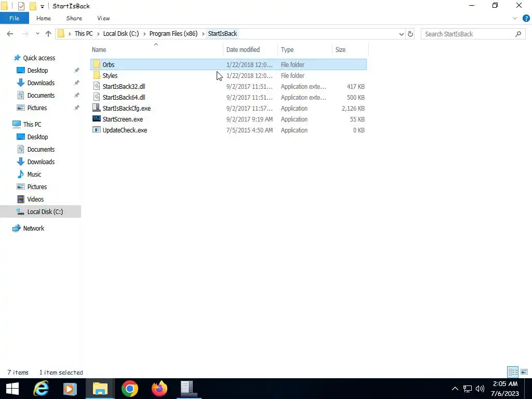Viewport: 532px width, 399px height.
Task: Click File Explorer icon on taskbar
Action: (100, 389)
